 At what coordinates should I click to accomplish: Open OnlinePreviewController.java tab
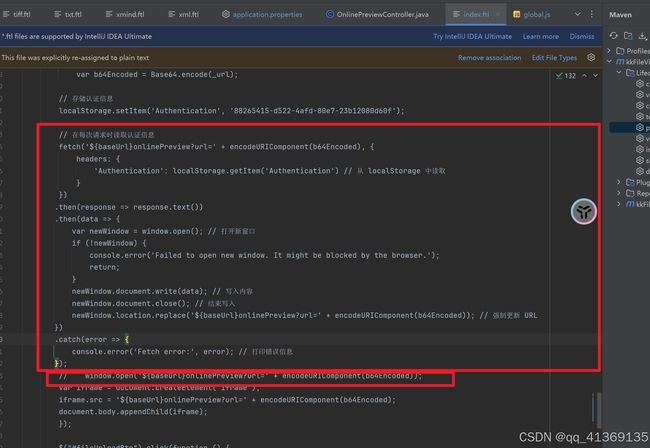(377, 14)
